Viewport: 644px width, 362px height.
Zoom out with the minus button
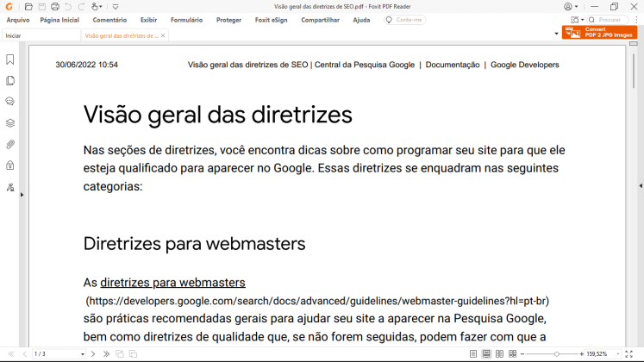coord(522,353)
